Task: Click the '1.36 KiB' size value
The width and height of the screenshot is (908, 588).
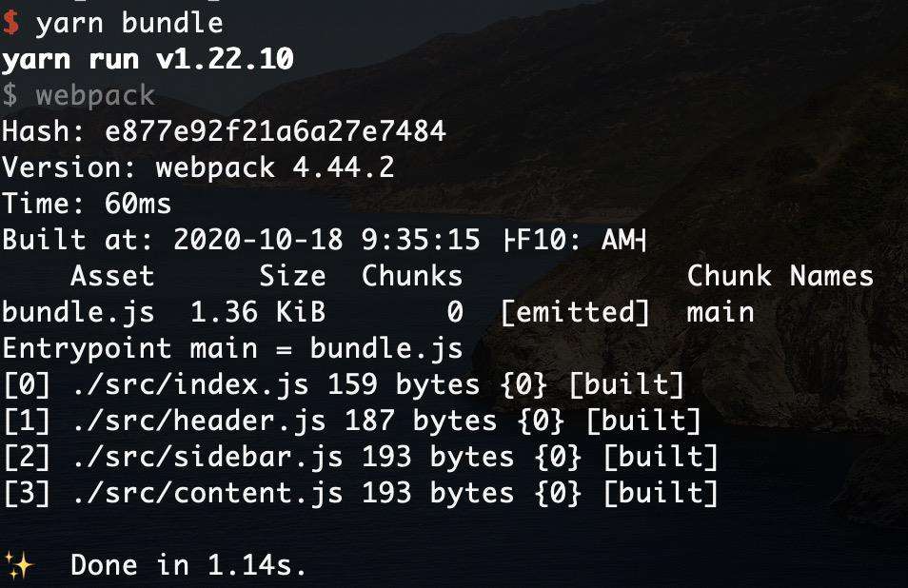Action: [258, 312]
